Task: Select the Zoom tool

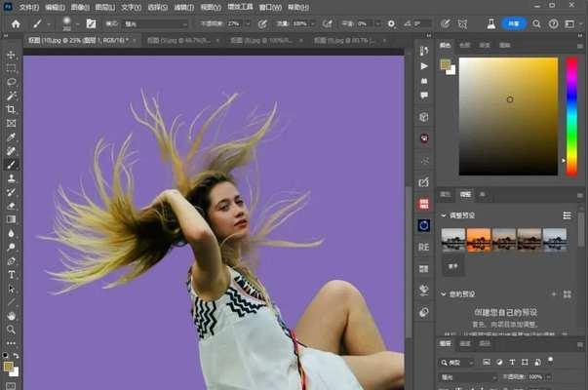Action: tap(11, 330)
